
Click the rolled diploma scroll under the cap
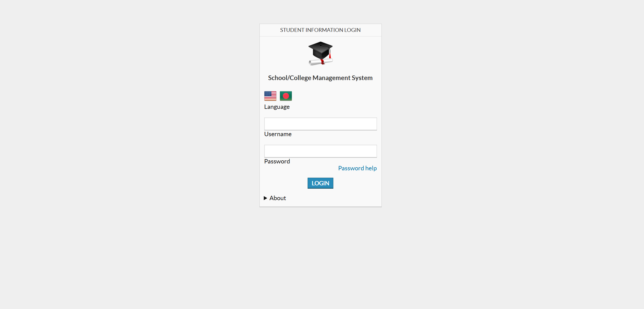pyautogui.click(x=321, y=62)
